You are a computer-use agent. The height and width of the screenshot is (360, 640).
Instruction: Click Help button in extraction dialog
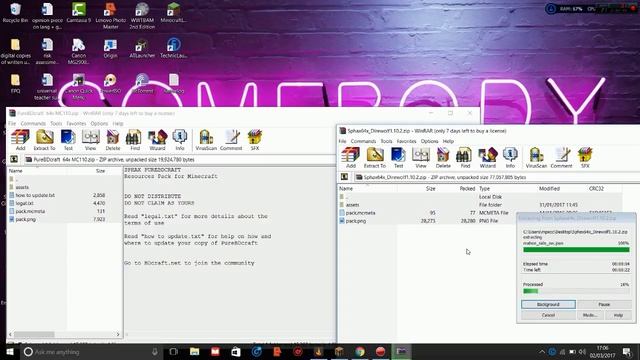(x=618, y=315)
